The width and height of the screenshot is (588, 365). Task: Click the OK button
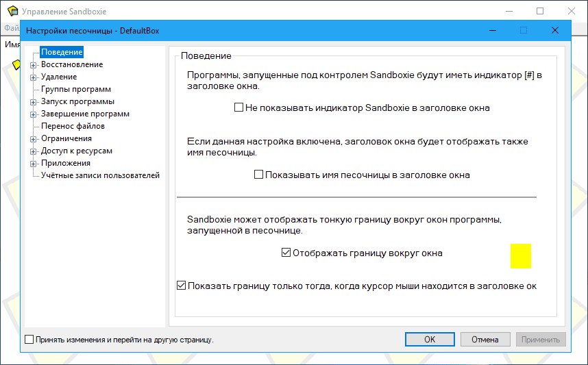point(430,340)
